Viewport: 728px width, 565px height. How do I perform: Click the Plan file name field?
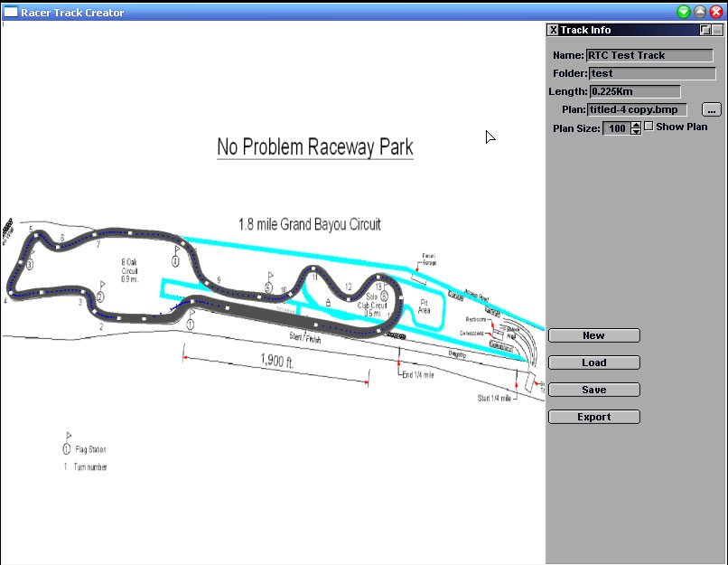click(637, 109)
